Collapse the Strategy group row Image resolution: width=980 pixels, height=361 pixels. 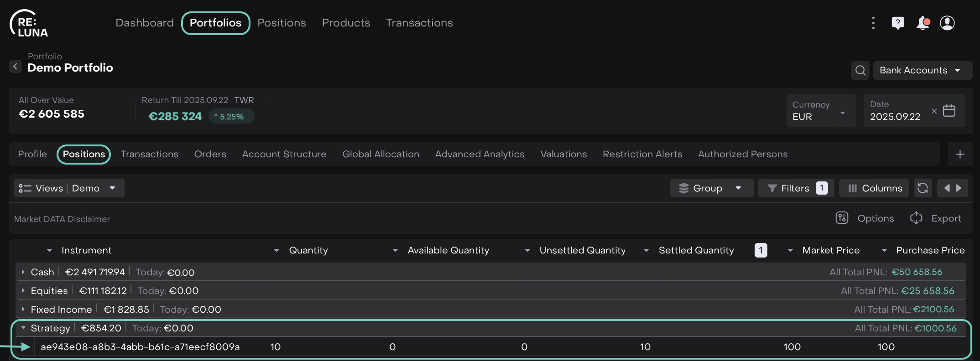click(x=23, y=328)
